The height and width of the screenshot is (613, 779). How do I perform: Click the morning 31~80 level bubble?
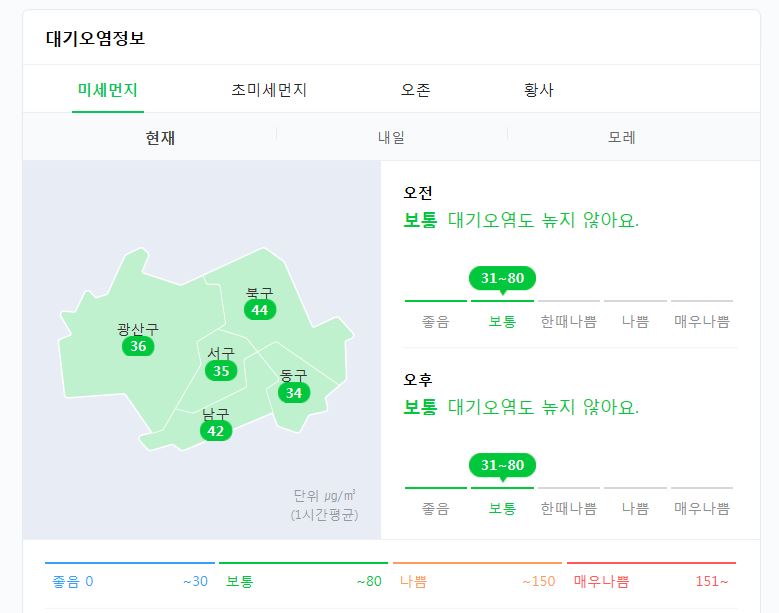click(502, 278)
